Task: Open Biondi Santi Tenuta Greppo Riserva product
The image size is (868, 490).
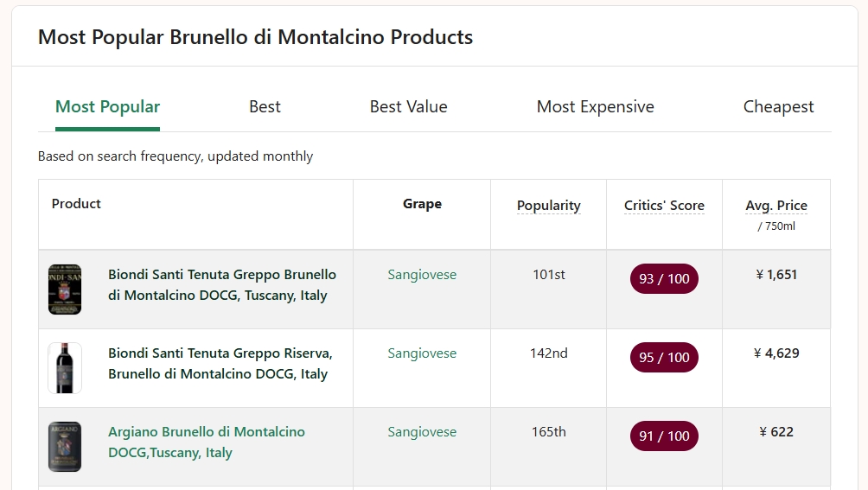Action: tap(220, 364)
